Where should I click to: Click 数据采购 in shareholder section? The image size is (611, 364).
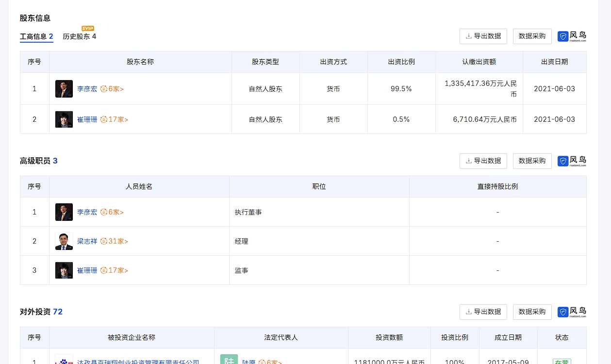tap(532, 36)
